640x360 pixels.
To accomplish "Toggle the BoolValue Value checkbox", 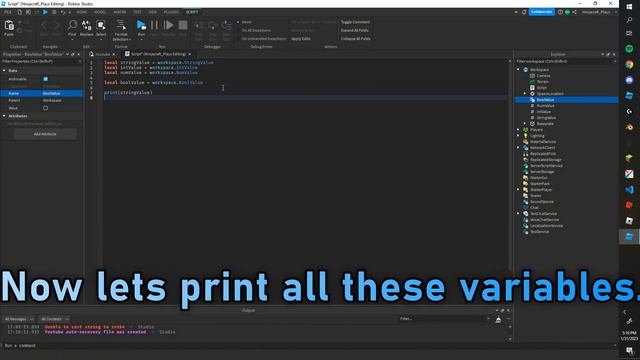I will pyautogui.click(x=46, y=108).
